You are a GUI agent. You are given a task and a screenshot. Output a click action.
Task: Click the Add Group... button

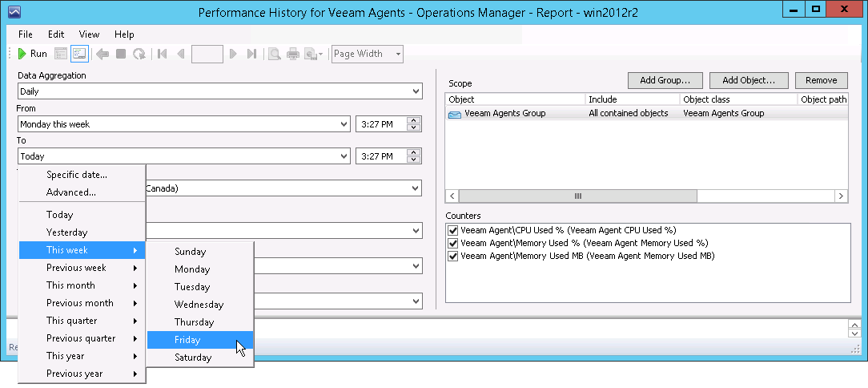tap(665, 80)
